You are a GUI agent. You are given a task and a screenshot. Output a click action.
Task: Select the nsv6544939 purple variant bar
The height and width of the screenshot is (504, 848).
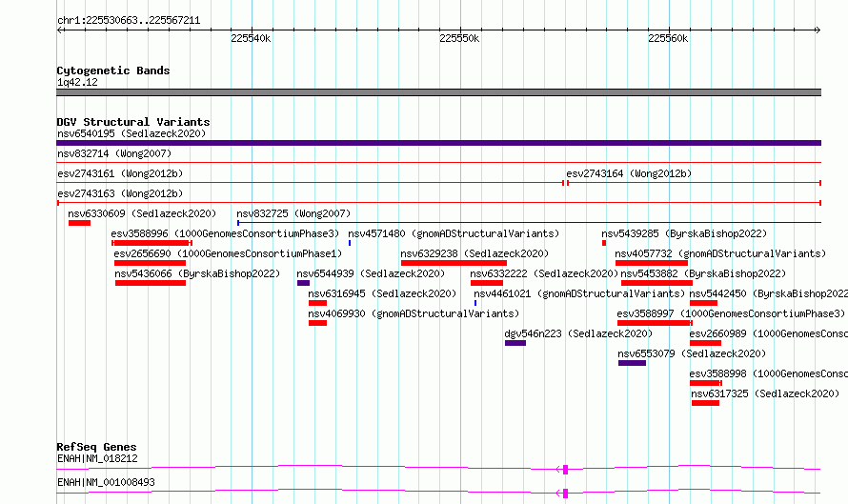point(303,283)
